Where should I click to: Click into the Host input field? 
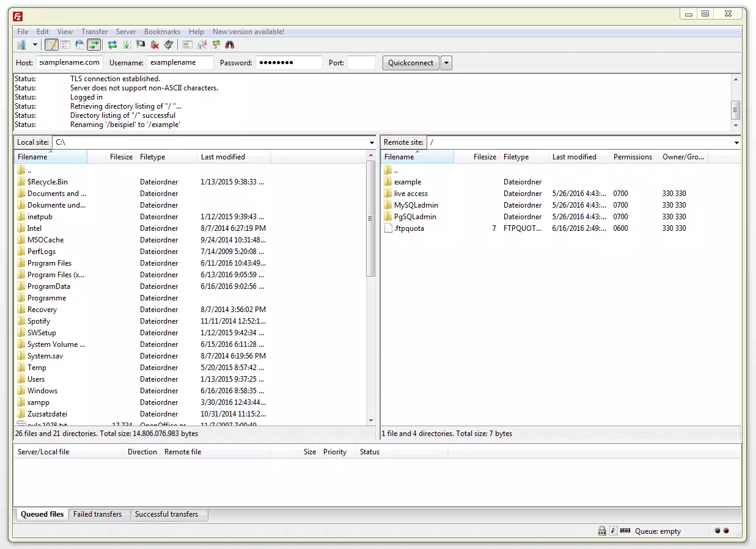pos(70,62)
